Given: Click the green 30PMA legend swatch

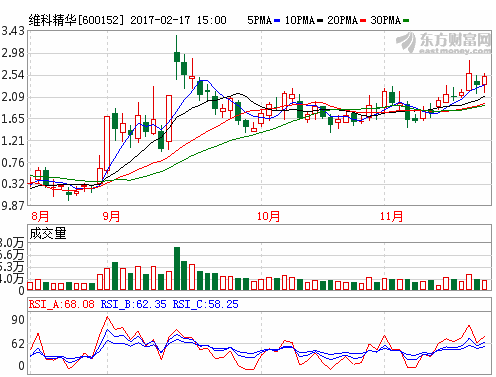Looking at the screenshot, I should click(406, 21).
